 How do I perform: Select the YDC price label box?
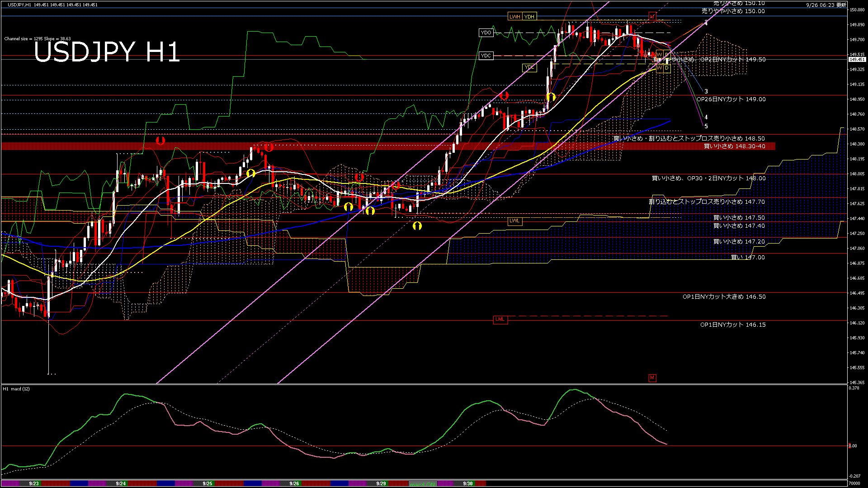coord(486,56)
